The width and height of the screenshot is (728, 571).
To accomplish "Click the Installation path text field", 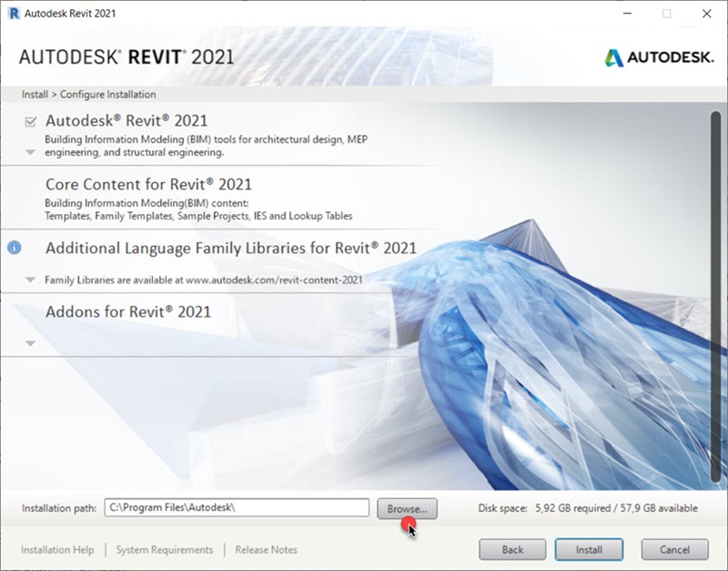I will pos(237,507).
